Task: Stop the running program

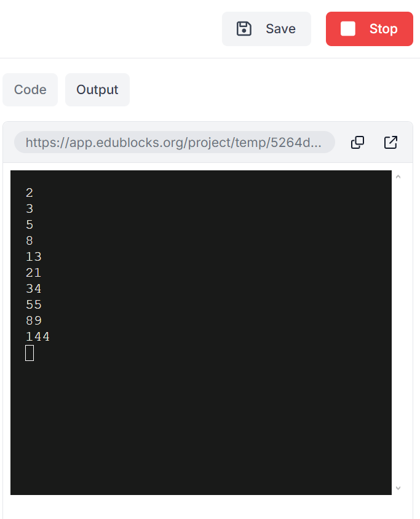Action: 370,29
